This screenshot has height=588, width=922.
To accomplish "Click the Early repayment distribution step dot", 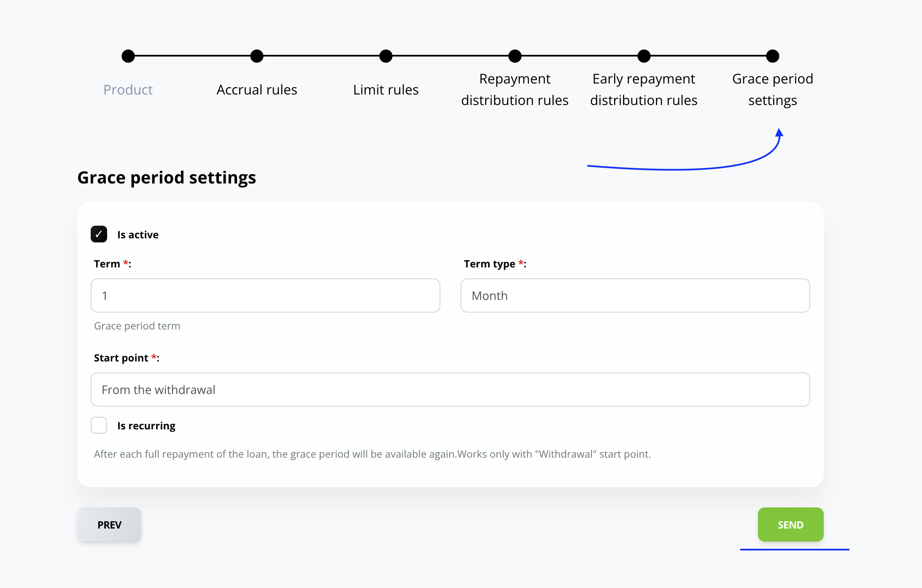I will tap(644, 56).
